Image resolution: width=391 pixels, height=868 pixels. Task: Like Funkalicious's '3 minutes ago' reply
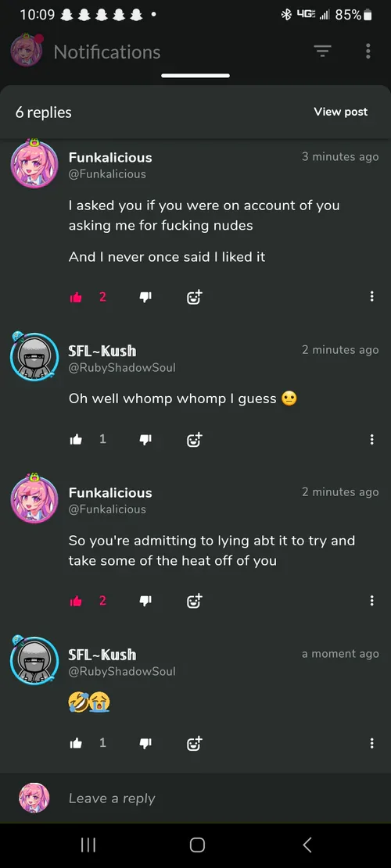pyautogui.click(x=76, y=297)
